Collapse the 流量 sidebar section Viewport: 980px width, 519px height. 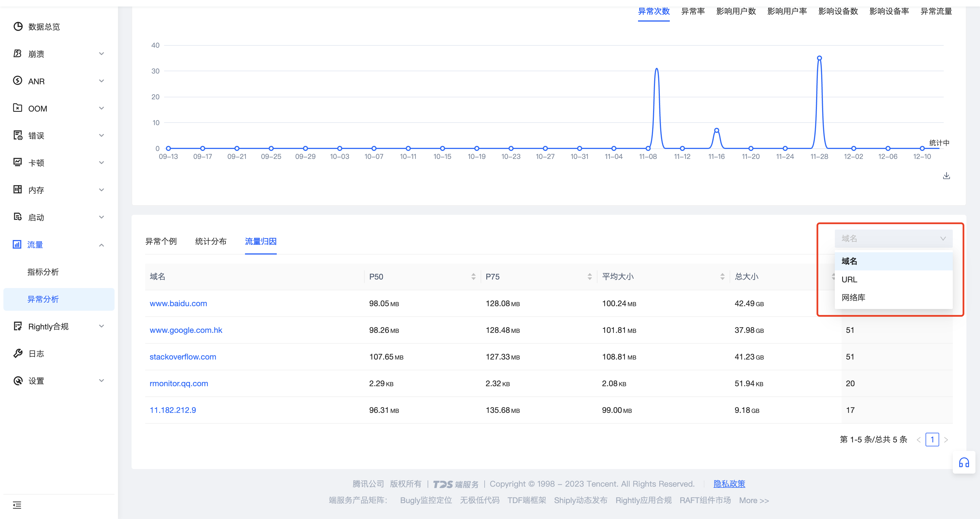point(101,245)
